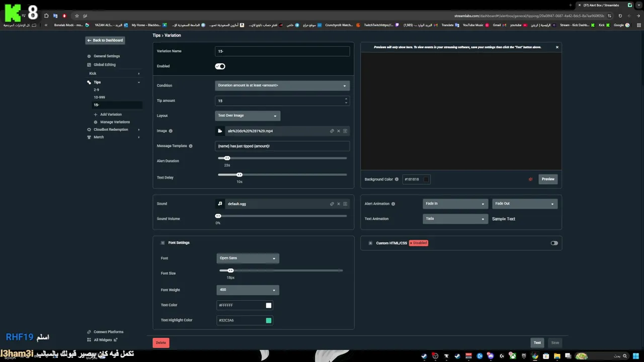Click the Cloudbot Redemption icon
The image size is (644, 362).
[89, 130]
